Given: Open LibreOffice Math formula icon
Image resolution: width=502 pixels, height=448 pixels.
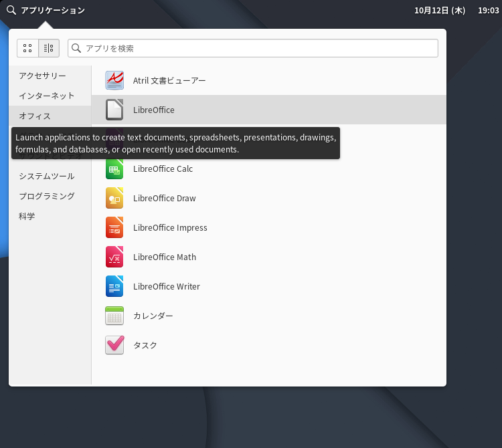Looking at the screenshot, I should click(x=114, y=257).
